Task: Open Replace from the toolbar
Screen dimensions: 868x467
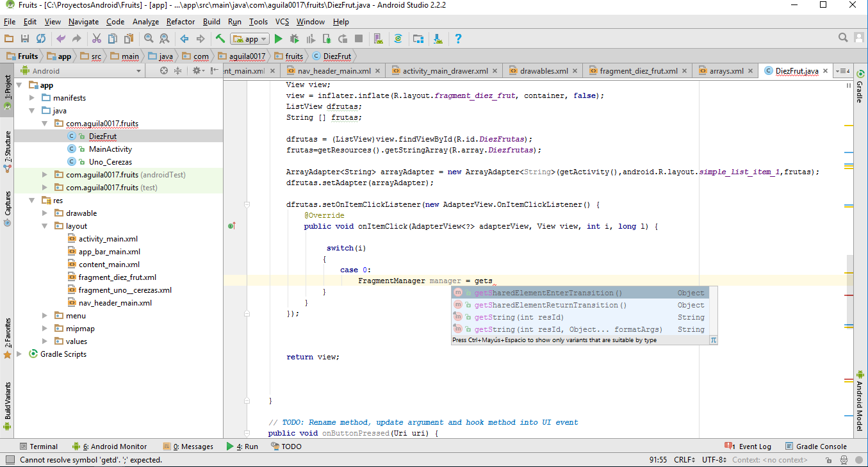Action: (164, 38)
